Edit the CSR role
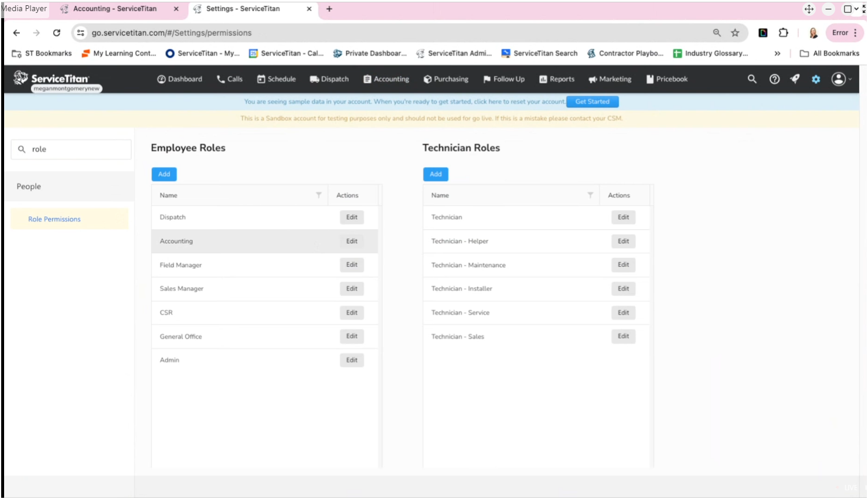Image resolution: width=868 pixels, height=499 pixels. point(352,313)
